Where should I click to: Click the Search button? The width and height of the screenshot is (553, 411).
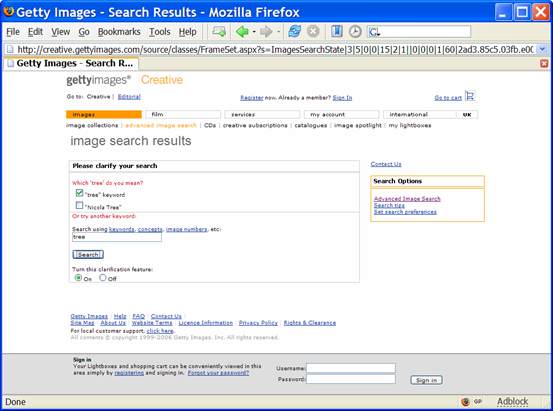point(88,254)
